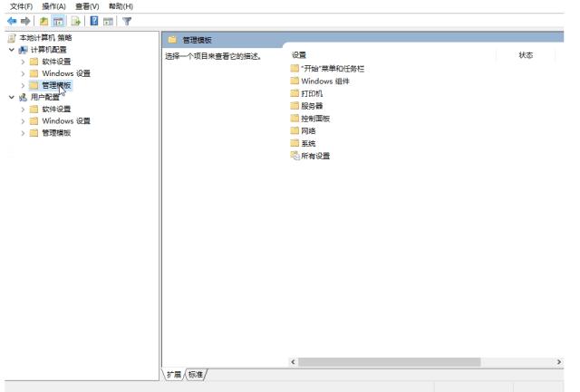Expand 管理模板 under 计算机配置
Viewport: 580px width, 392px height.
[23, 85]
